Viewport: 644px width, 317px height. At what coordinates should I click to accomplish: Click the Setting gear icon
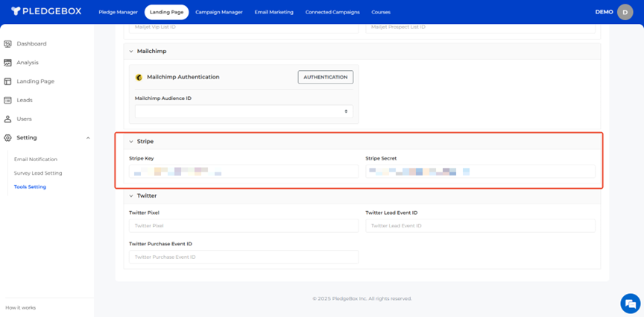[7, 138]
